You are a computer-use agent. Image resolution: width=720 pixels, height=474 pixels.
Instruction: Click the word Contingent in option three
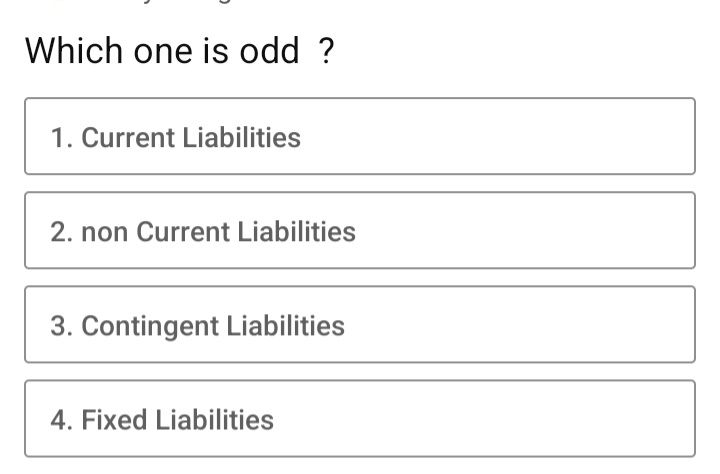pyautogui.click(x=150, y=327)
